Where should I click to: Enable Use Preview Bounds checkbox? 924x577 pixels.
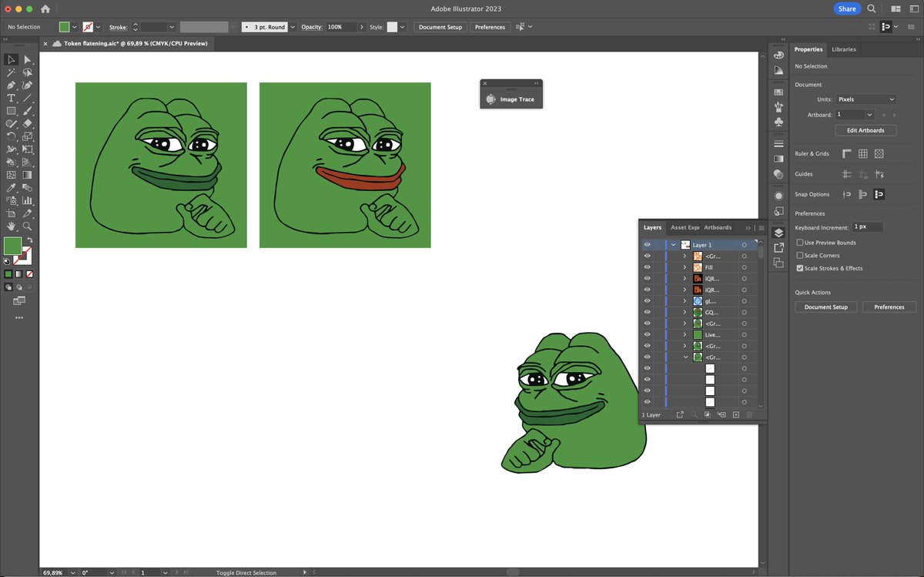tap(799, 243)
